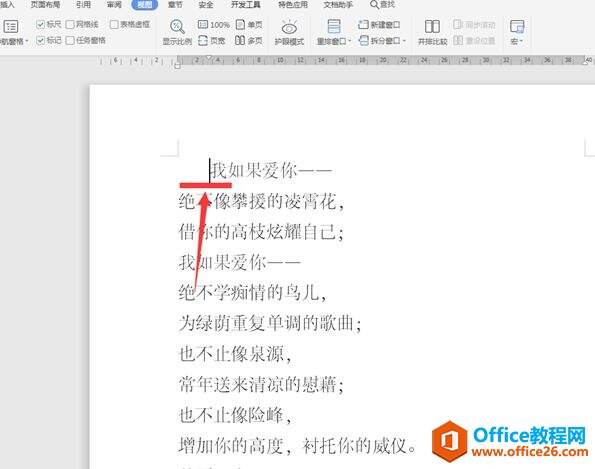Open the Zoom ratio (显示比例) magnifier icon

point(177,27)
